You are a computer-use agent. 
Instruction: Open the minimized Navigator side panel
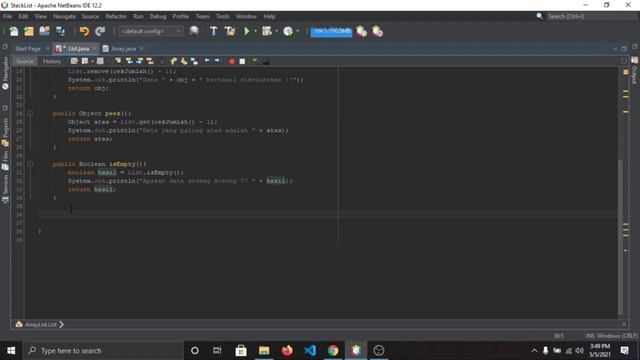click(5, 73)
